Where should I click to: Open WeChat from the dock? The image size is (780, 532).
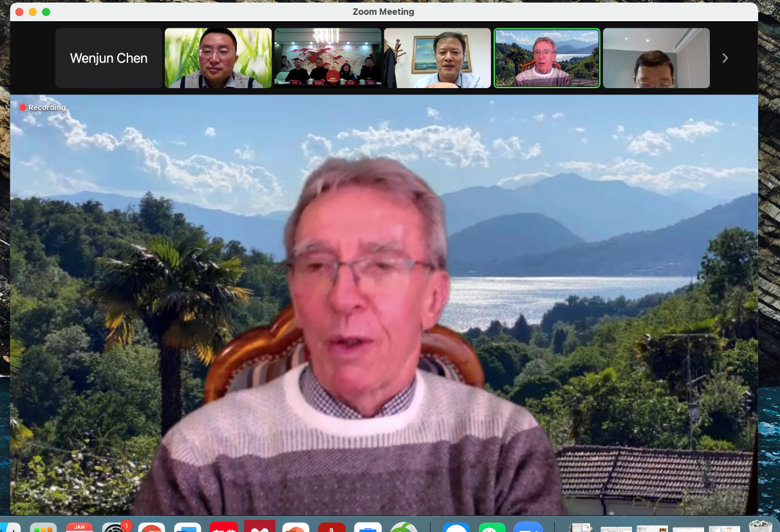tap(492, 527)
